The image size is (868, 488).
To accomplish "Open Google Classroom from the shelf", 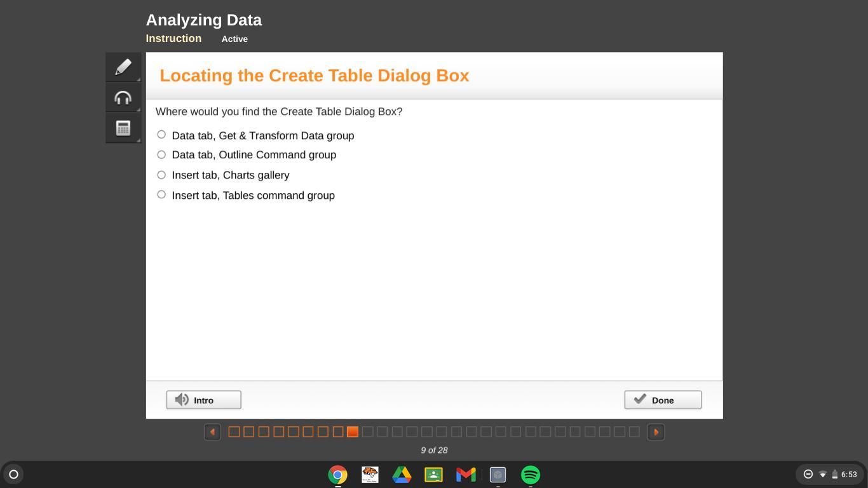I will (433, 475).
